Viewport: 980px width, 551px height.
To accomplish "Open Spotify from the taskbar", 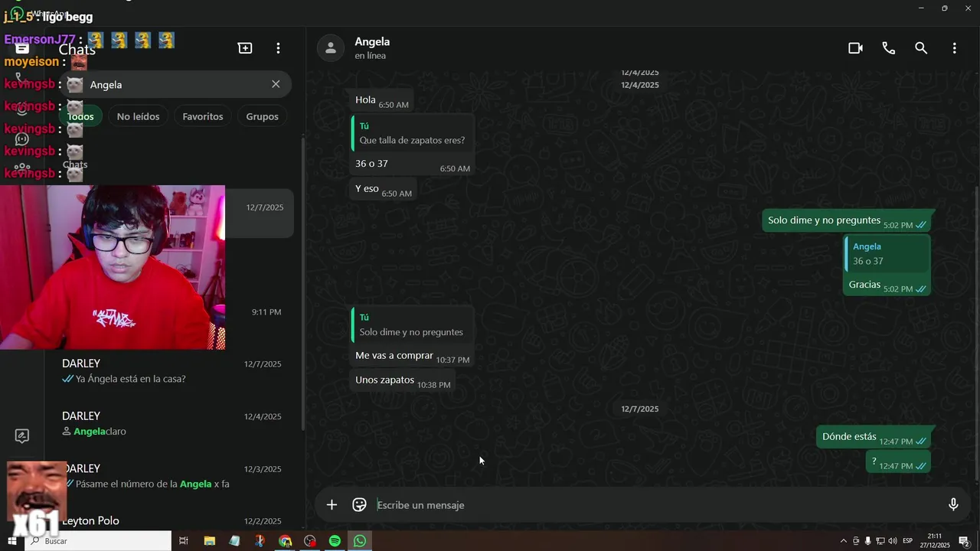I will (x=335, y=541).
